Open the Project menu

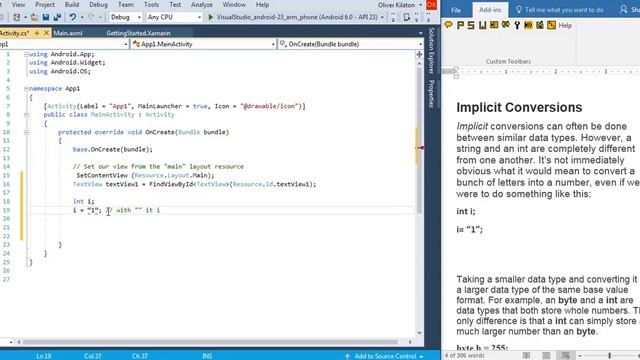45,5
